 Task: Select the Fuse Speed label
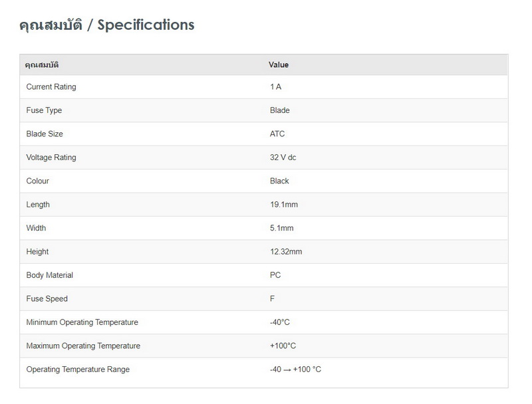click(47, 299)
